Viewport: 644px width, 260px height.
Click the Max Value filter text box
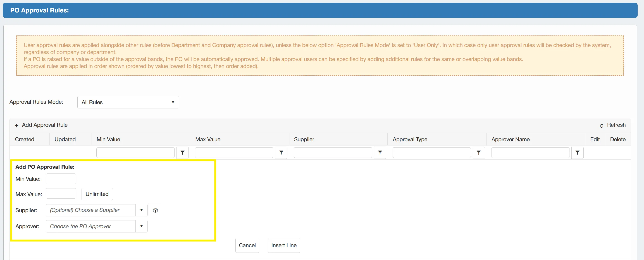234,153
